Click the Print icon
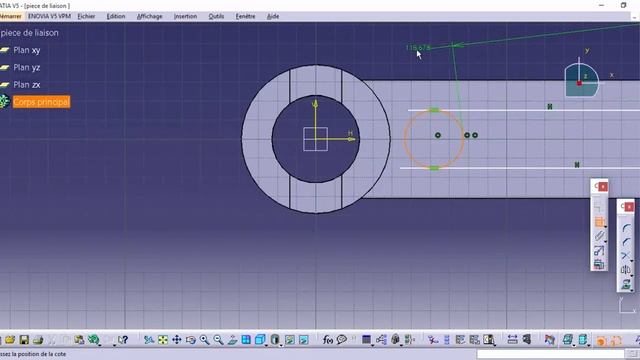Screen dimensions: 640x360 pyautogui.click(x=38, y=340)
